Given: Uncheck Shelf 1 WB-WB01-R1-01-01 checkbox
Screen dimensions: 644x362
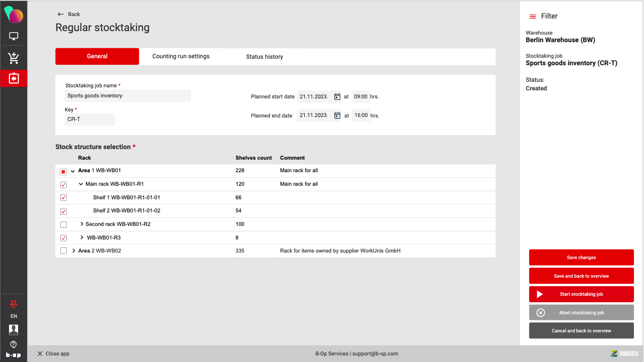Looking at the screenshot, I should (63, 198).
